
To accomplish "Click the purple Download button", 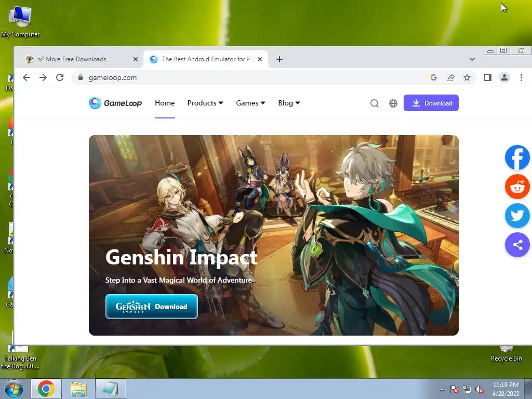I will (x=431, y=103).
